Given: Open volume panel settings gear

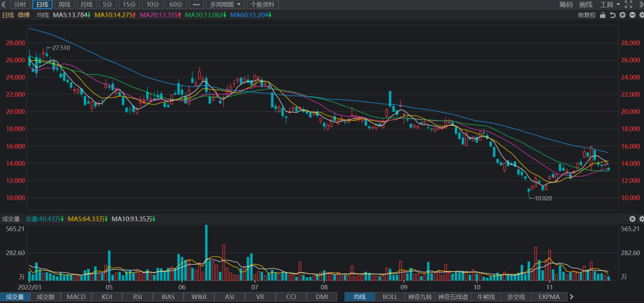Looking at the screenshot, I should click(641, 219).
